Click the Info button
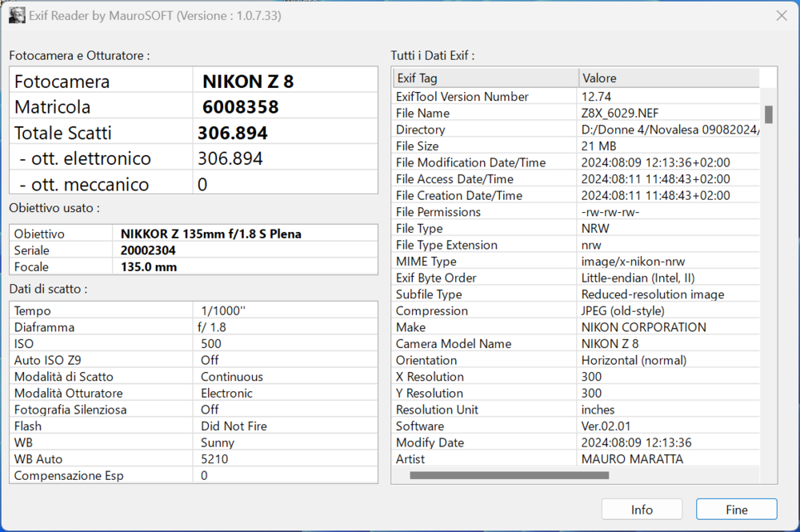The height and width of the screenshot is (532, 800). click(642, 510)
